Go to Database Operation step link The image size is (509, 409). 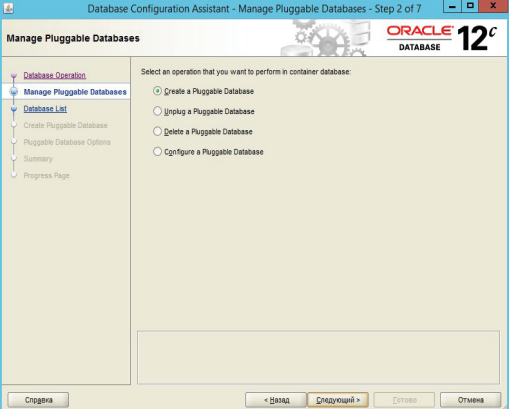pyautogui.click(x=55, y=75)
